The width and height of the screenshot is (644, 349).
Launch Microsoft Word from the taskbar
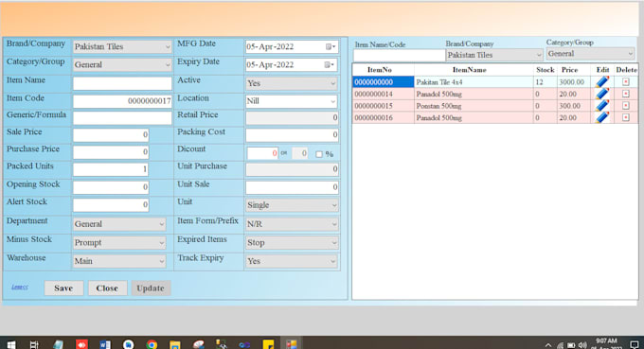coord(105,344)
